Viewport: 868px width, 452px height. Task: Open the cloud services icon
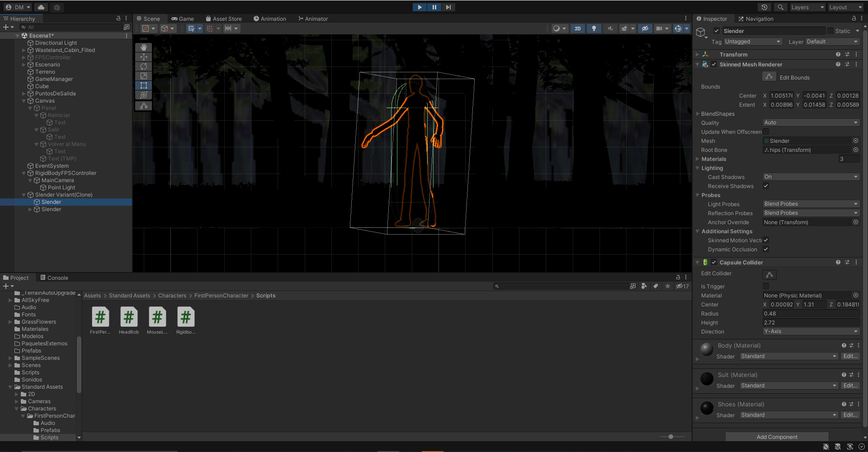[x=41, y=7]
